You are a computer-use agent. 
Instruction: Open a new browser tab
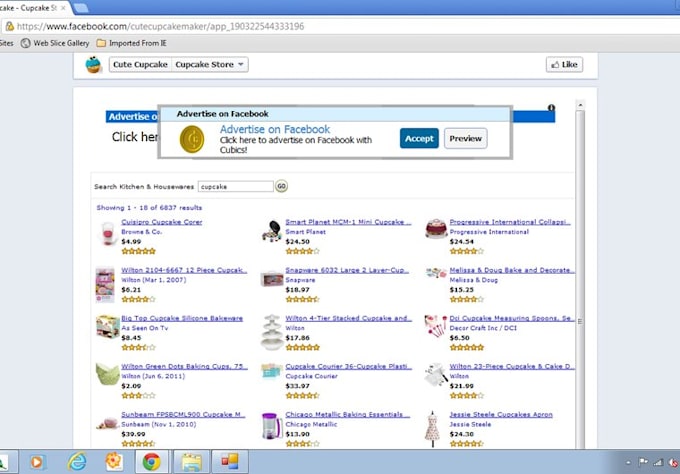click(x=81, y=7)
